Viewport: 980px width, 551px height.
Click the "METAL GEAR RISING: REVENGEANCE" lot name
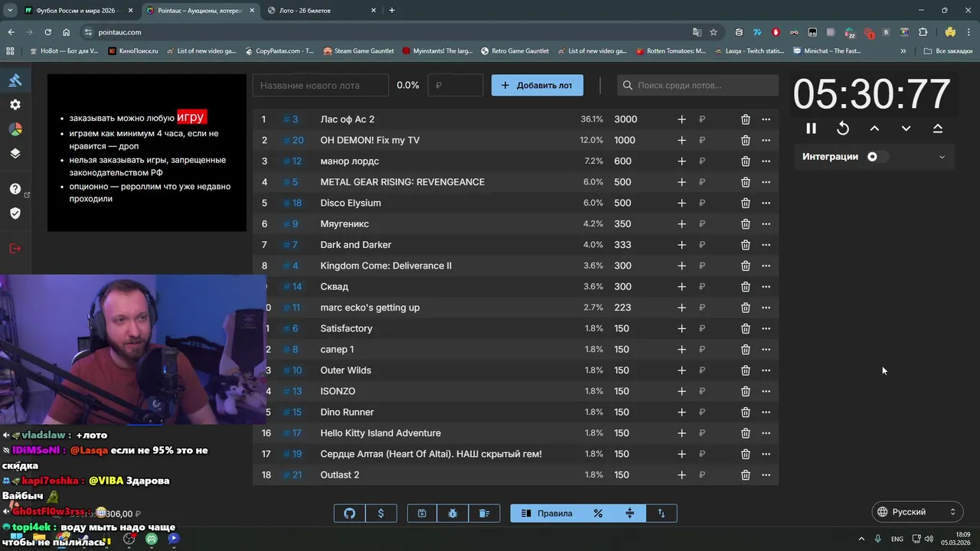pos(402,182)
